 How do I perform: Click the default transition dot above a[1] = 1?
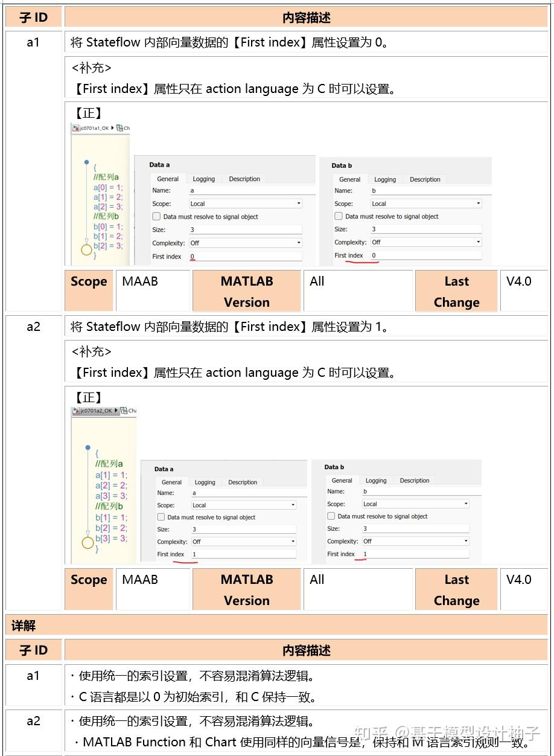(x=88, y=449)
